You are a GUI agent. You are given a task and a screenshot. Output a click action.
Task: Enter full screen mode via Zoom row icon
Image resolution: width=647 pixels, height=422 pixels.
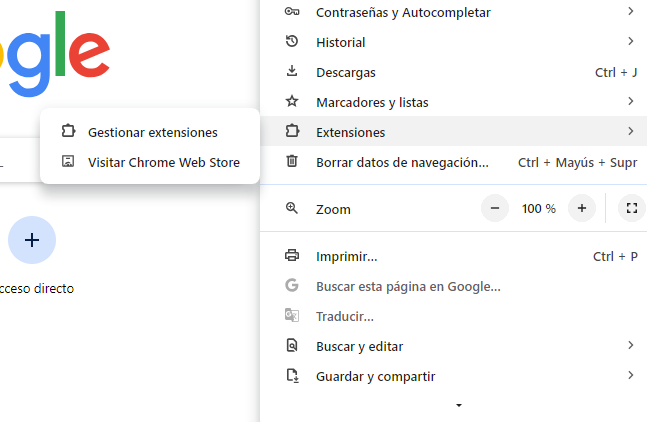pos(632,208)
